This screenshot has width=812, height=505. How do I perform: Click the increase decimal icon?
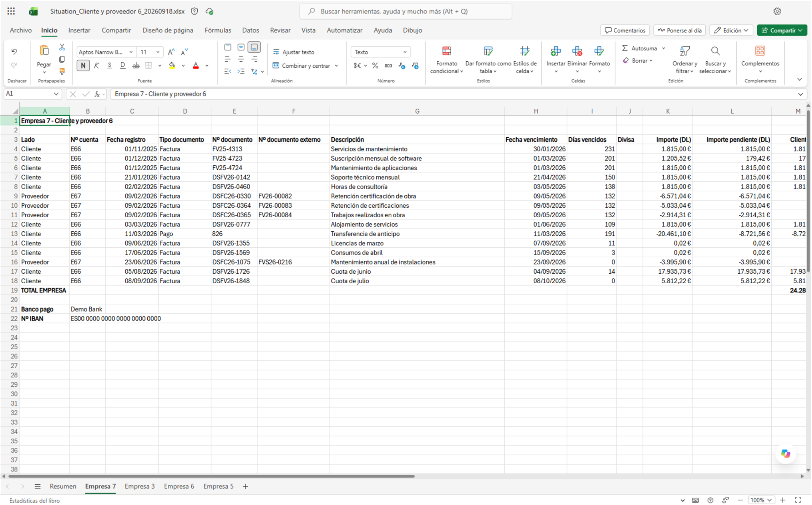pyautogui.click(x=402, y=66)
